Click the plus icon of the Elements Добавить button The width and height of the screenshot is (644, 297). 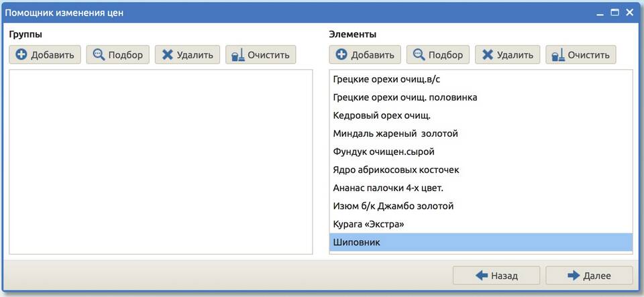(x=341, y=54)
